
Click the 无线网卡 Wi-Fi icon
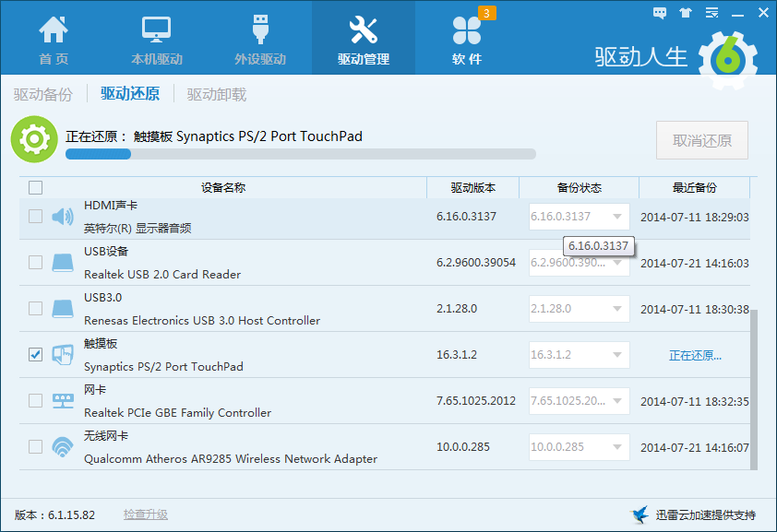(63, 447)
